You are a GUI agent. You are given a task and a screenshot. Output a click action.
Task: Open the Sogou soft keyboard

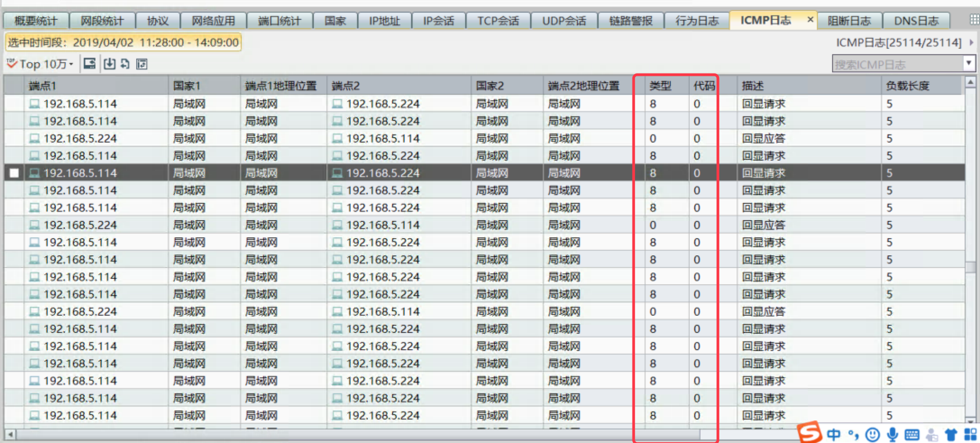[x=912, y=434]
